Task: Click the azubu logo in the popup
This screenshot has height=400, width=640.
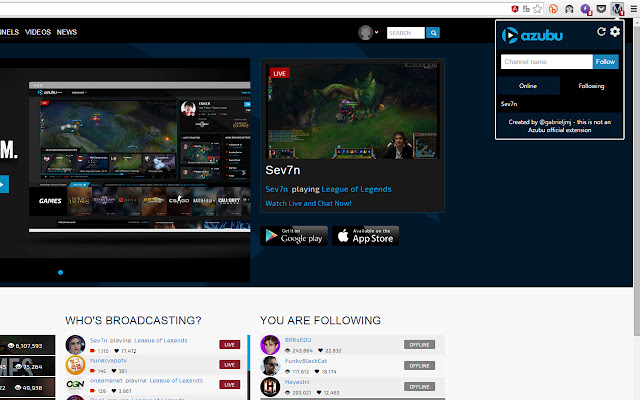Action: 532,36
